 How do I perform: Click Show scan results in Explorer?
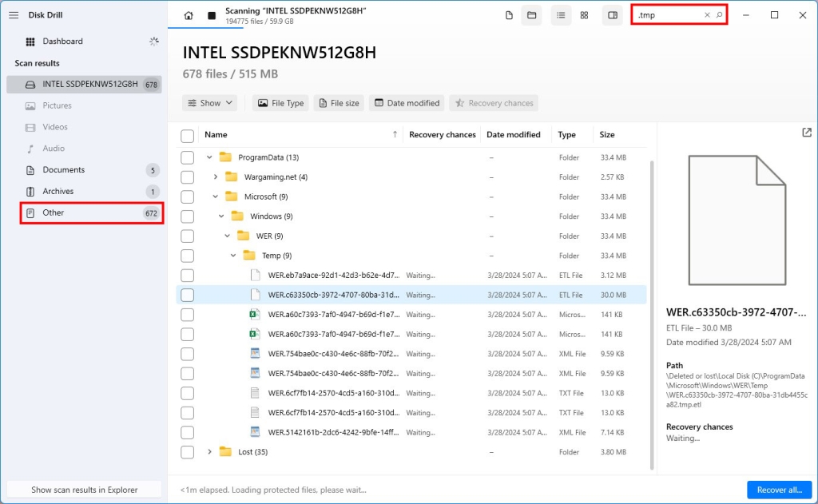click(83, 490)
